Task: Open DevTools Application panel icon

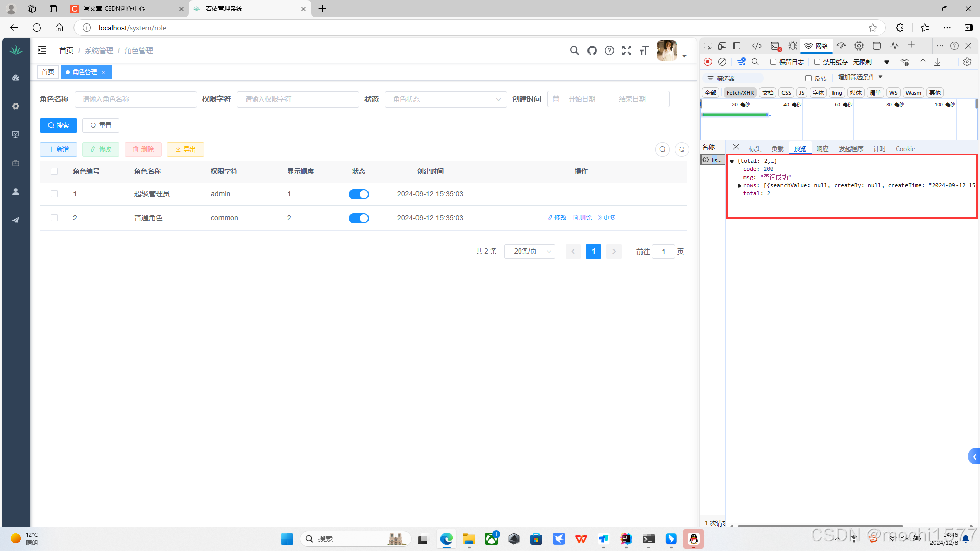Action: point(877,46)
